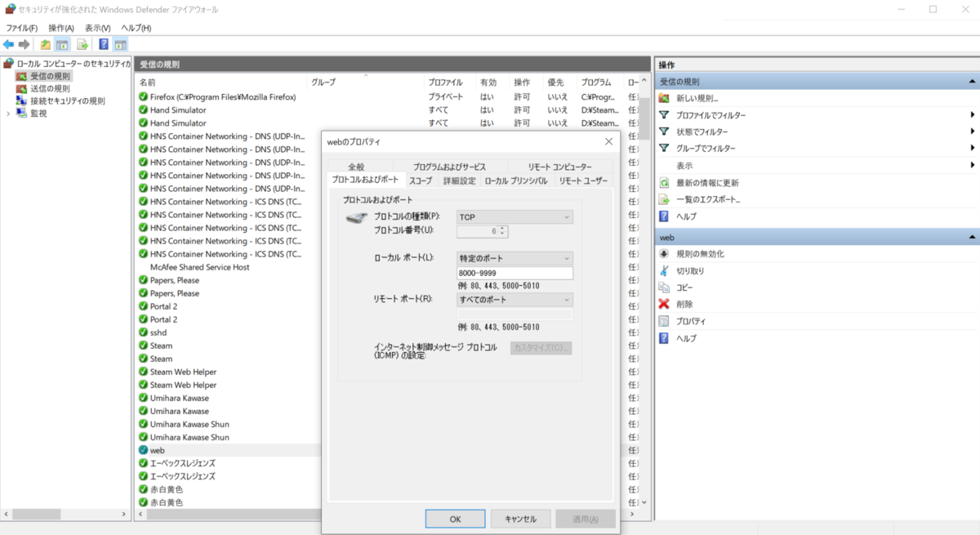Switch to ローカル プリンシパル tab

(516, 181)
